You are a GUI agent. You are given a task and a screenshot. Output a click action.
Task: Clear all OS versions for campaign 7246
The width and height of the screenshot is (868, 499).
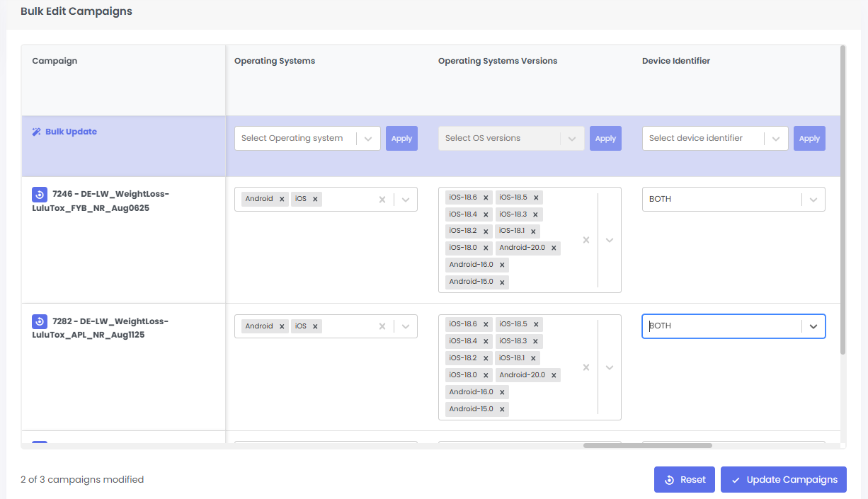[x=586, y=240]
